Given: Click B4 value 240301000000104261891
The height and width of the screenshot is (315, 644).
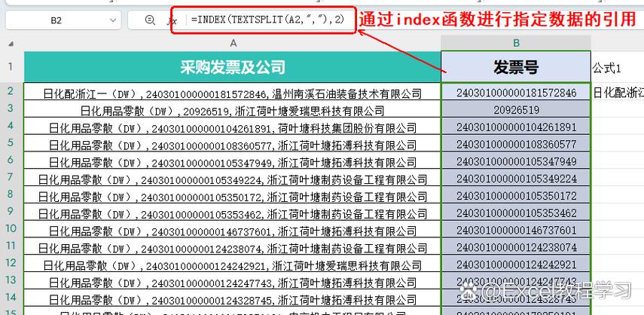Looking at the screenshot, I should pos(516,127).
